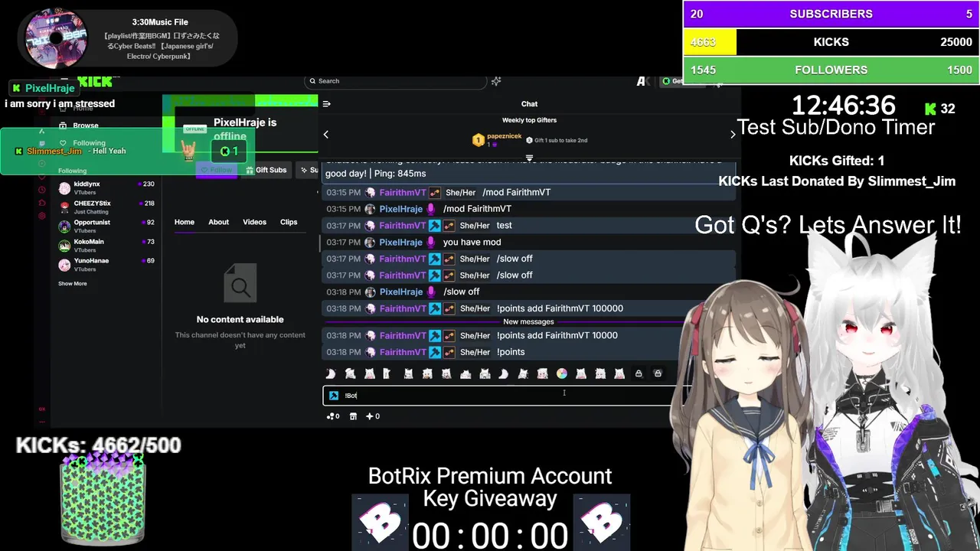Click 'No content available' text
Viewport: 980px width, 551px height.
pos(240,320)
